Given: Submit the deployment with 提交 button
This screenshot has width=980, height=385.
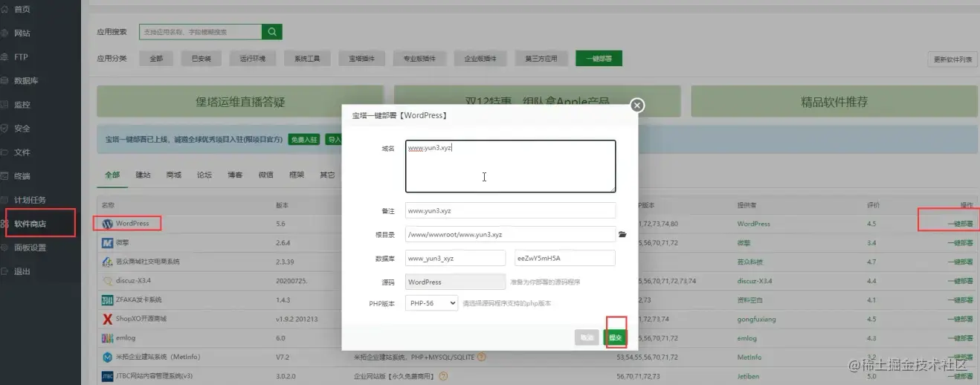Looking at the screenshot, I should [615, 337].
